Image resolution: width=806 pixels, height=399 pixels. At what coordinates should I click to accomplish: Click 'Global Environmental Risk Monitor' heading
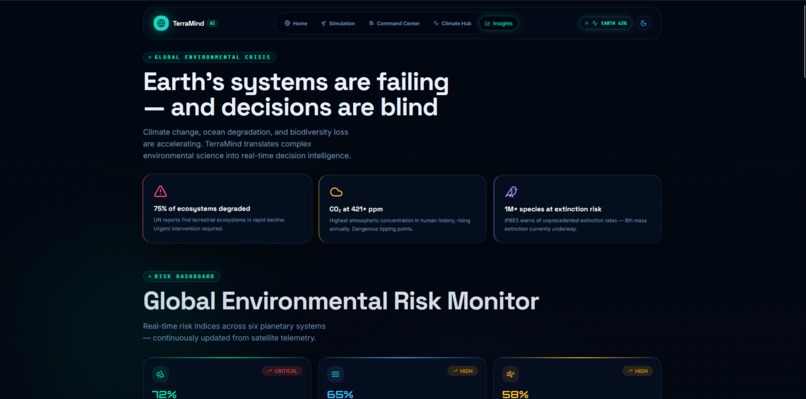click(x=341, y=301)
